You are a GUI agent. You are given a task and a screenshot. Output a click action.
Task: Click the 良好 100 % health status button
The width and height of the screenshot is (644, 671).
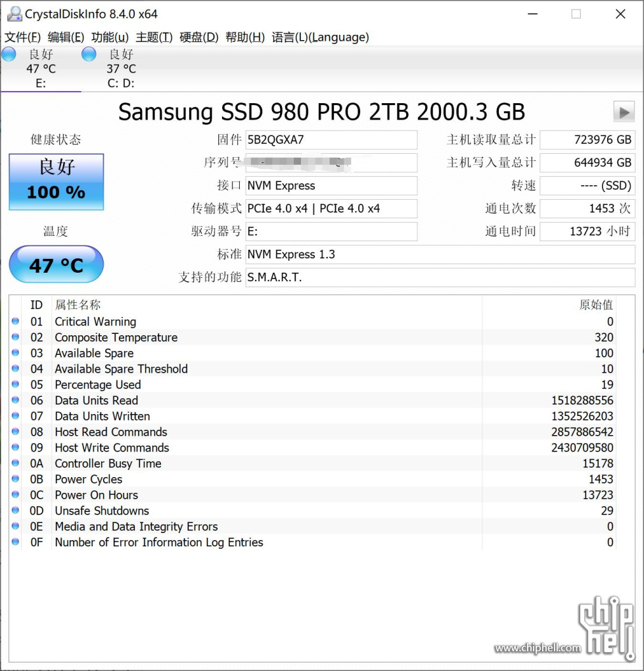(x=56, y=182)
